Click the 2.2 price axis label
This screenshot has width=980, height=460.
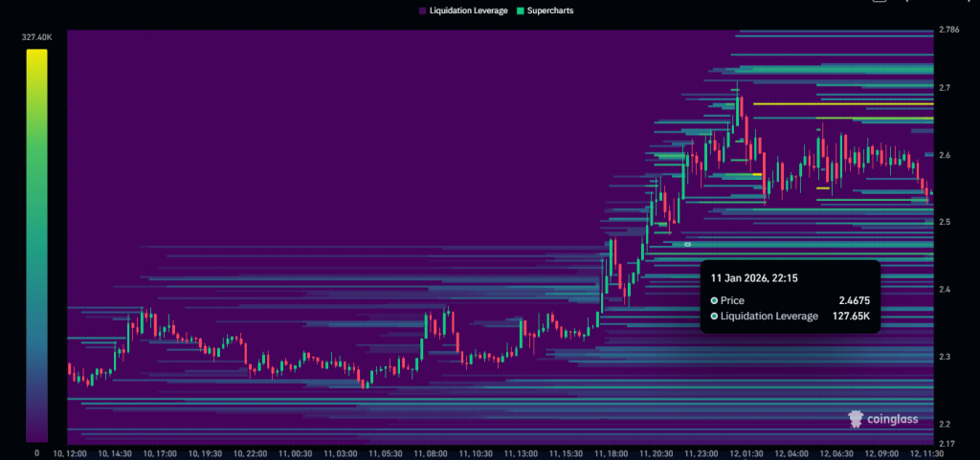945,425
